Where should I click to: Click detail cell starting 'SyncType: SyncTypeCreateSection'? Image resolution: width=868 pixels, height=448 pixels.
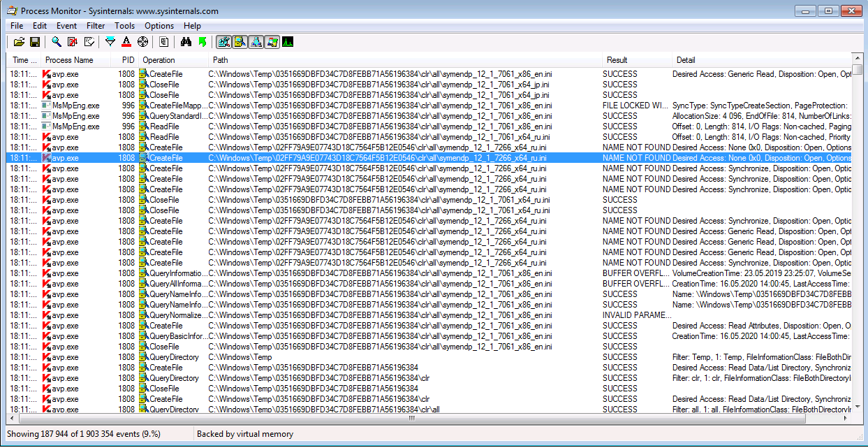(x=762, y=106)
